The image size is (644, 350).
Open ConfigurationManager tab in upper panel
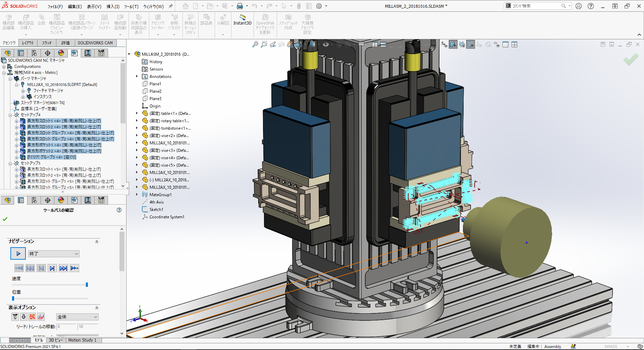[34, 53]
